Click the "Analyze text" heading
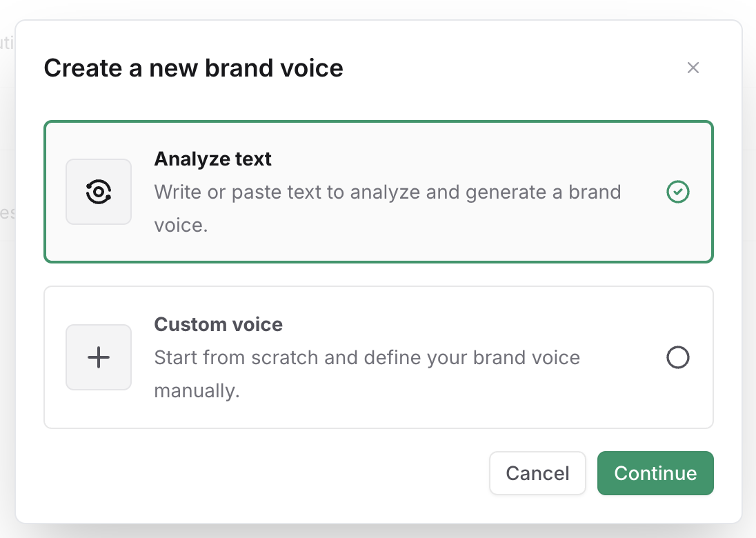The height and width of the screenshot is (538, 756). click(212, 159)
